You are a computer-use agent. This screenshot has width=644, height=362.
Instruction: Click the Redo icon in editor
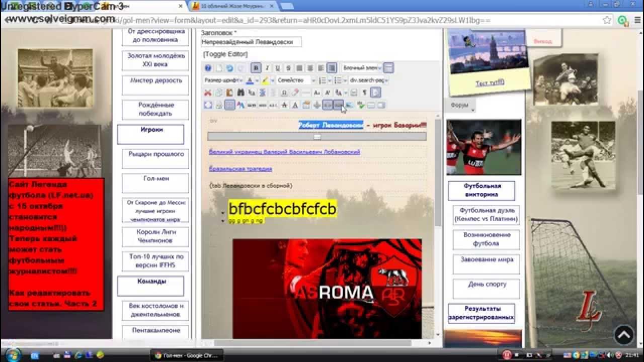coord(240,68)
